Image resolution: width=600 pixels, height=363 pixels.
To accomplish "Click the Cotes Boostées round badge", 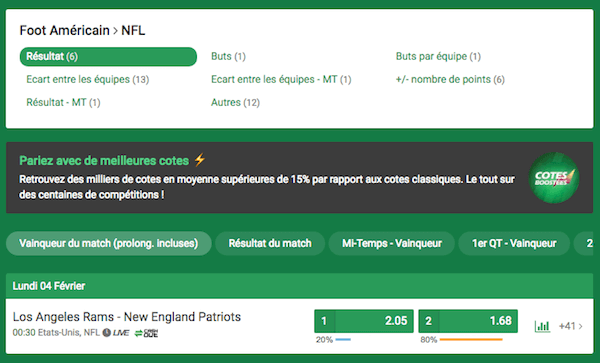I will (554, 178).
